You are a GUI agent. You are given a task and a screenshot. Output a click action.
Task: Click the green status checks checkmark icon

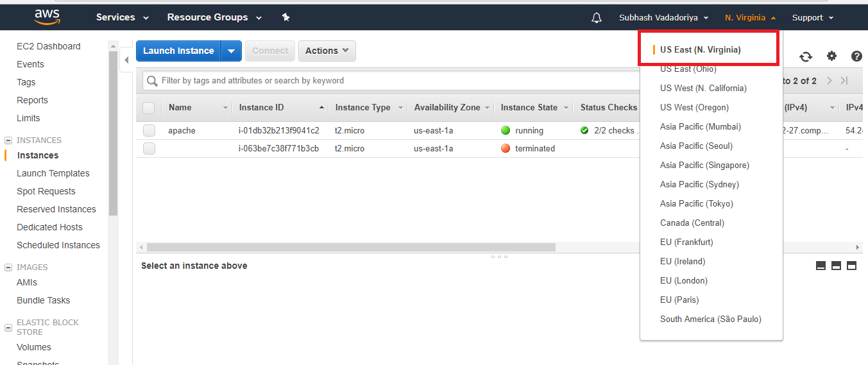[x=584, y=130]
